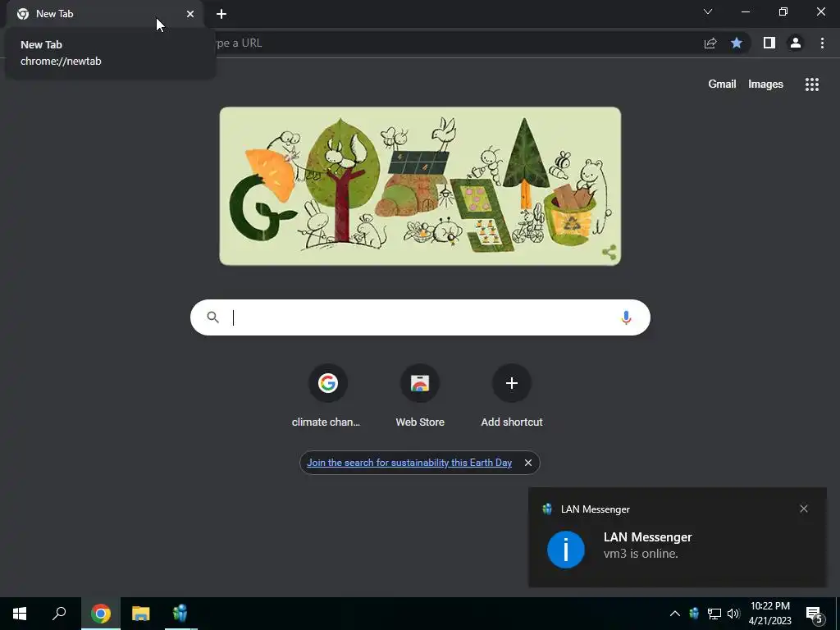Click the Add shortcut button
The height and width of the screenshot is (630, 840).
[512, 396]
